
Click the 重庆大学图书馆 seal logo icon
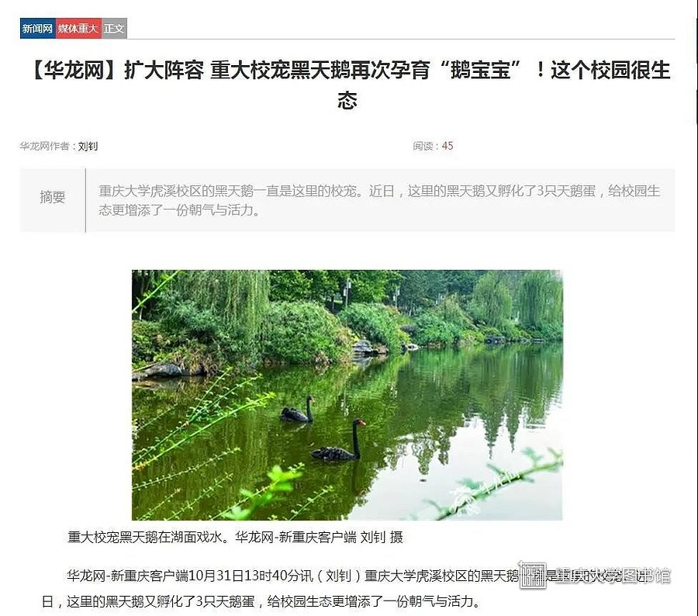click(533, 575)
